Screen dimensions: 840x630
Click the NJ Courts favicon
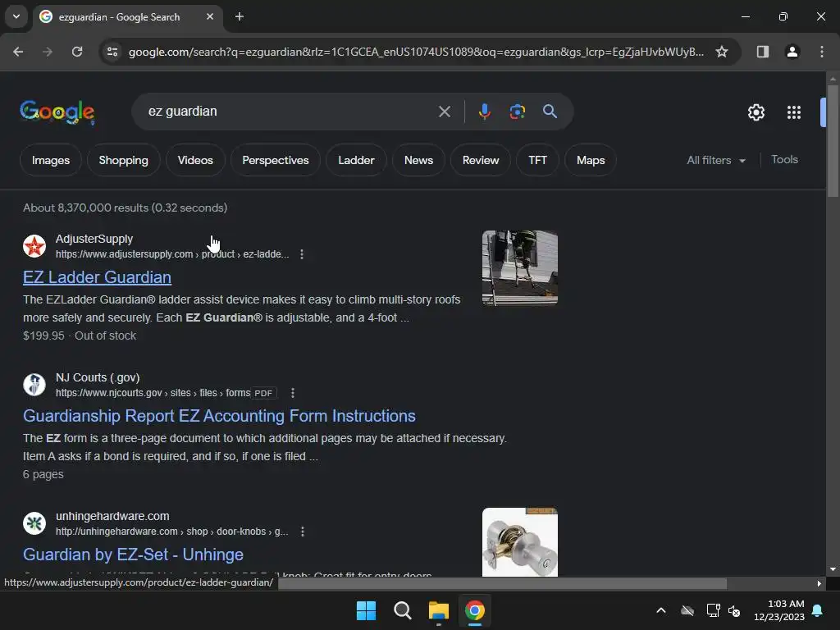tap(34, 385)
